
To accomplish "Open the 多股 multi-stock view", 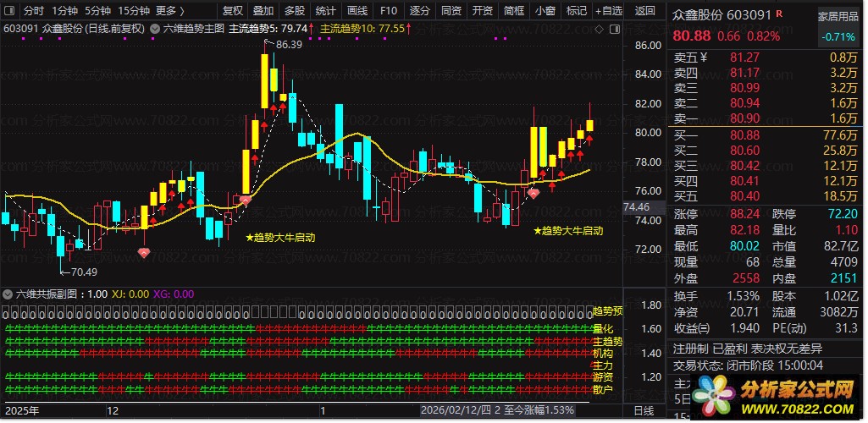I will point(295,10).
